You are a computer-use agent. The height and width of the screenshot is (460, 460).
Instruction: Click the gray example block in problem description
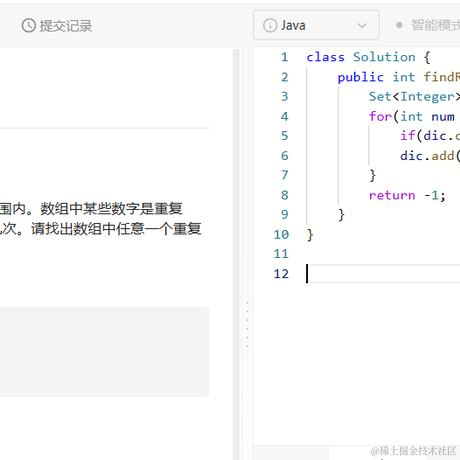(104, 352)
